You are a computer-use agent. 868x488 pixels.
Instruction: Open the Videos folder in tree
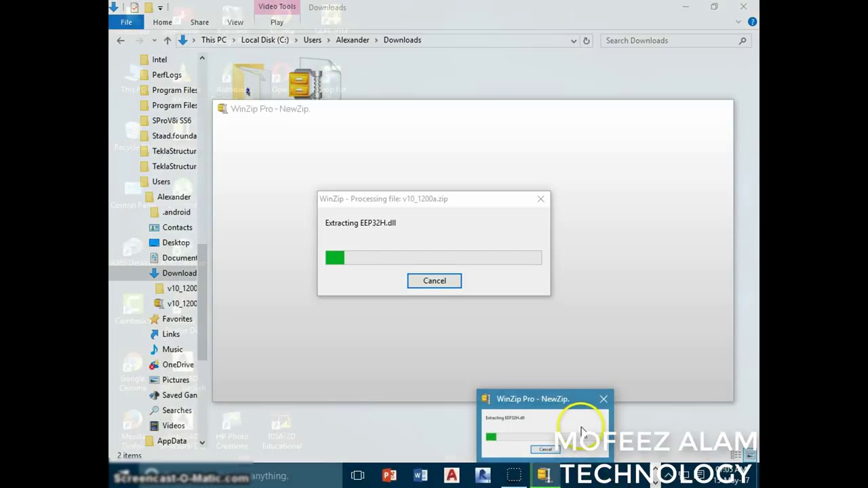tap(173, 426)
